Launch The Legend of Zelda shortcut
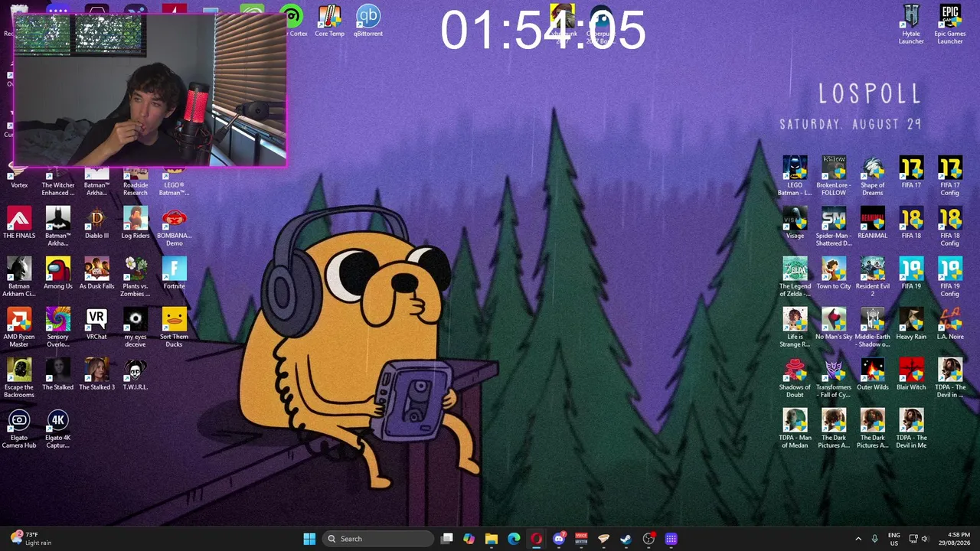The height and width of the screenshot is (551, 980). click(795, 277)
